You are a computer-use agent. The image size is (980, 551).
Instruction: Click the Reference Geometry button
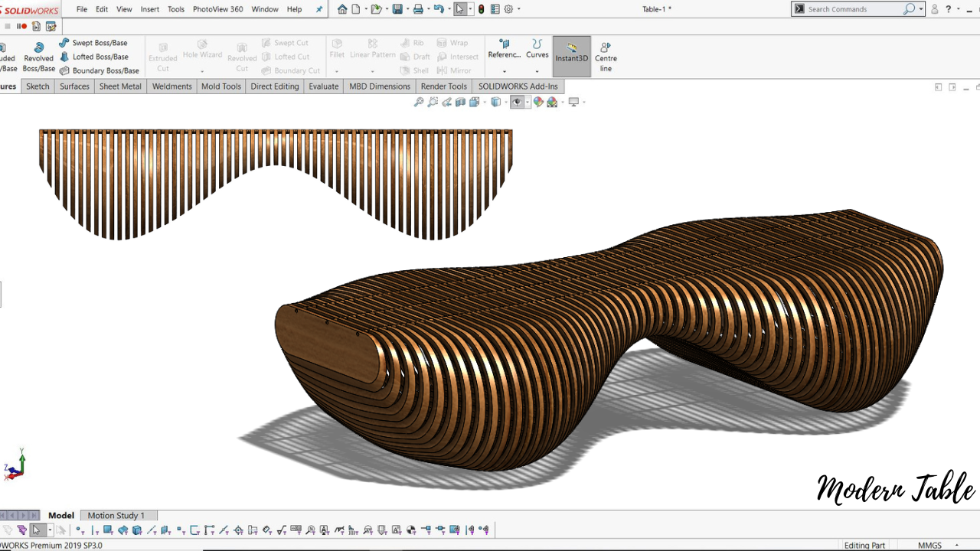coord(505,49)
